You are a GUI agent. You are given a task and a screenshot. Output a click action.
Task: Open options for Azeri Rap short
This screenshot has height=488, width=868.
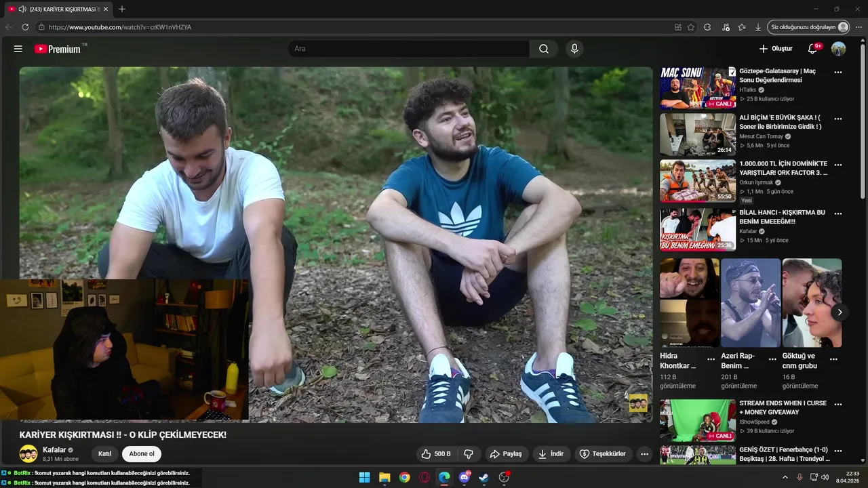coord(772,359)
